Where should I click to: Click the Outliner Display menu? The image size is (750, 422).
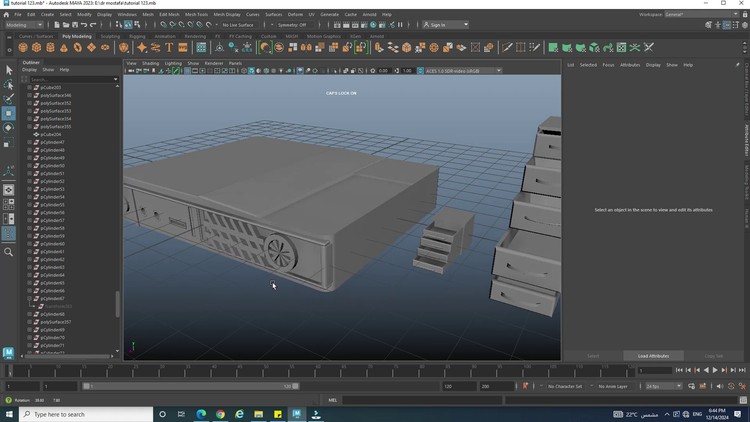click(29, 70)
